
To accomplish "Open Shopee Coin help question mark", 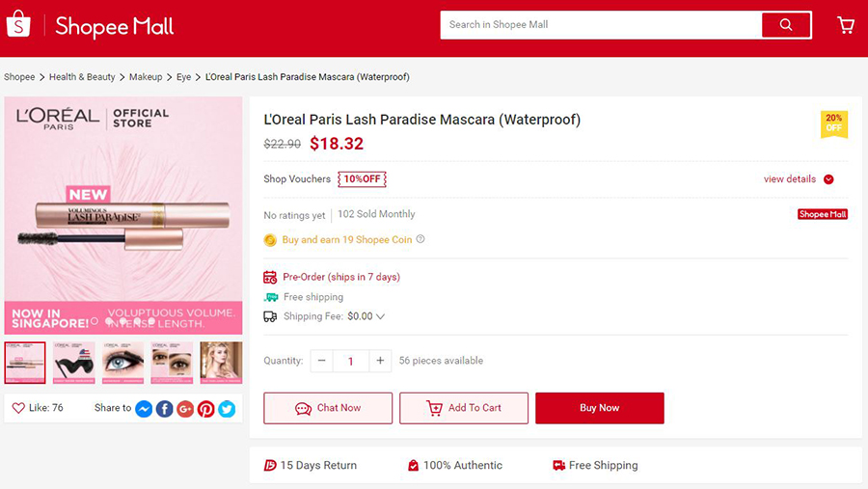I will (420, 239).
